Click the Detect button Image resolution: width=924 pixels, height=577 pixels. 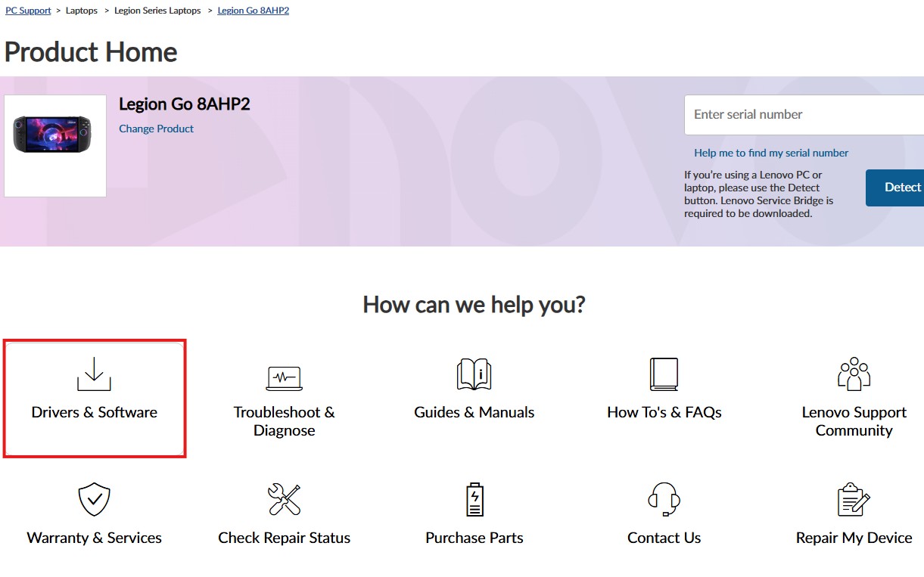click(x=895, y=188)
